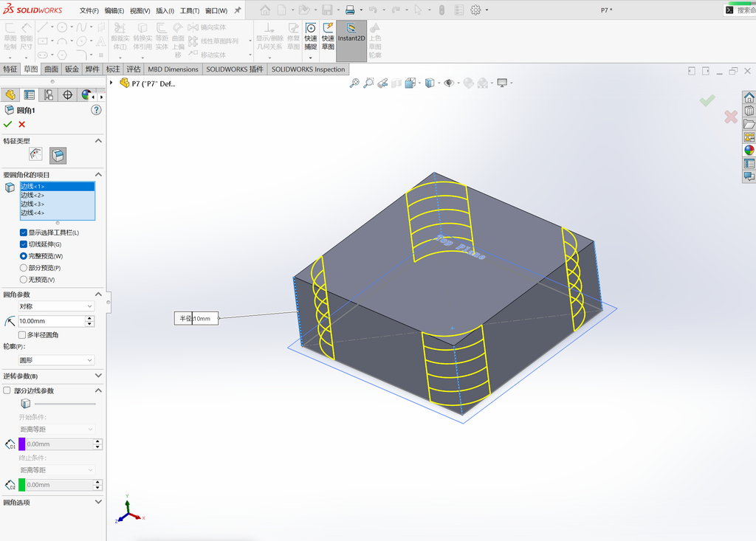The height and width of the screenshot is (541, 756).
Task: Open the 圆形 profile dropdown
Action: (56, 360)
